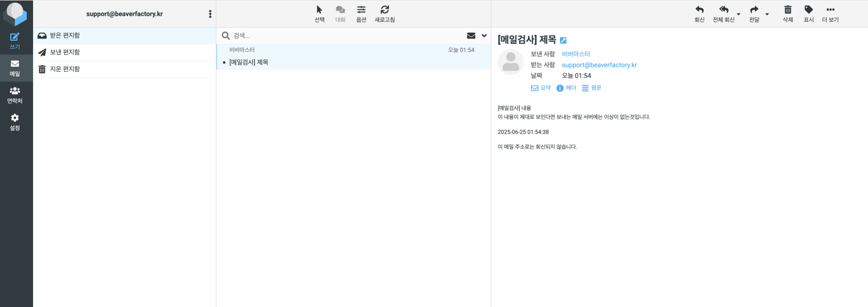Click the magnifier search icon

pos(226,36)
